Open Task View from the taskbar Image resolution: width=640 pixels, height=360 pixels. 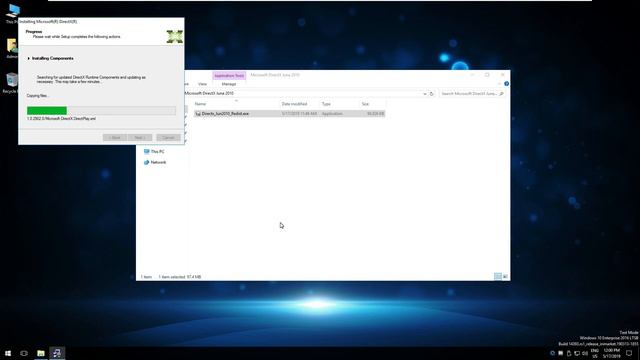coord(24,353)
